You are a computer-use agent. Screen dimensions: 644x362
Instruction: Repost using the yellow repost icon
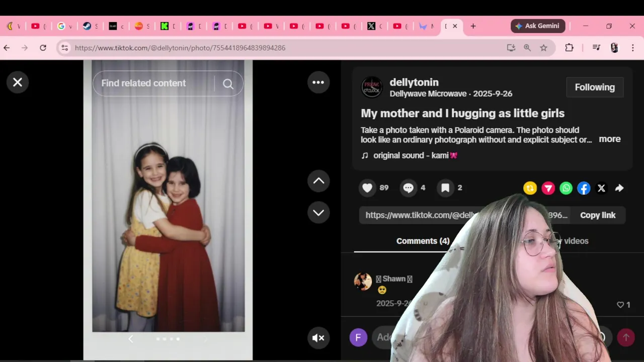pyautogui.click(x=530, y=188)
